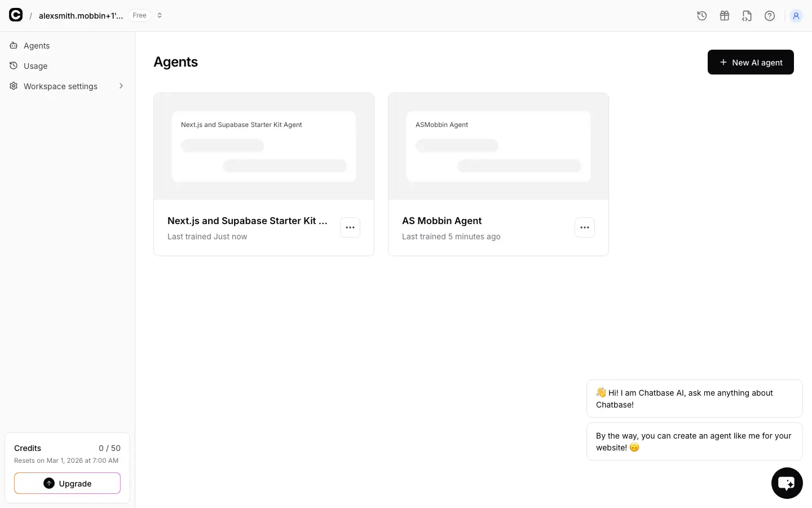This screenshot has height=508, width=812.
Task: Click the Agents page heading
Action: (175, 62)
